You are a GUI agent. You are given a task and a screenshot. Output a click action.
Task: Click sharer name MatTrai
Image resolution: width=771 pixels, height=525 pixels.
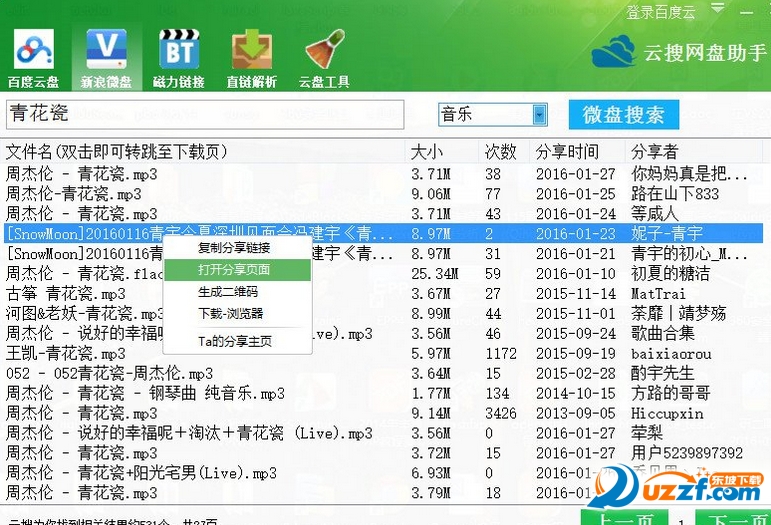coord(658,293)
